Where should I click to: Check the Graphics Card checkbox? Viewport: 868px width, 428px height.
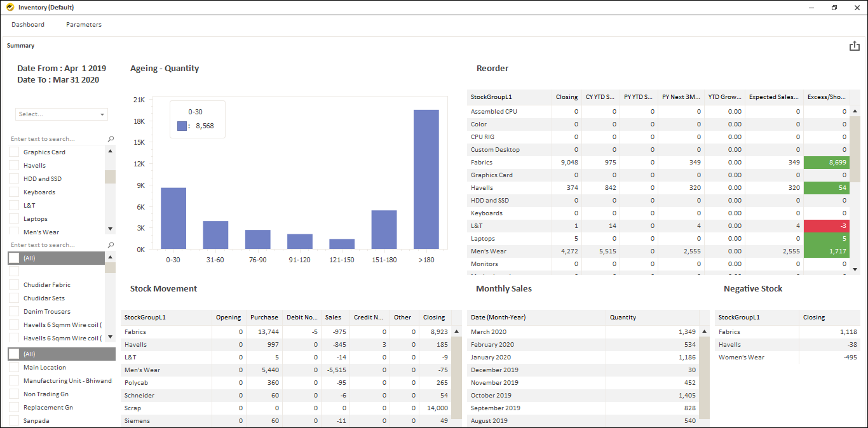click(x=14, y=152)
